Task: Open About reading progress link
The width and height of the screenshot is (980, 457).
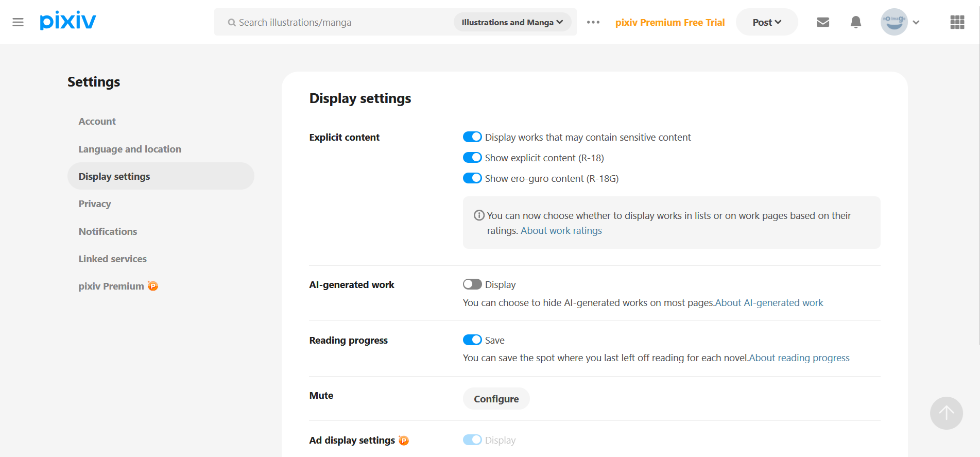Action: [799, 358]
